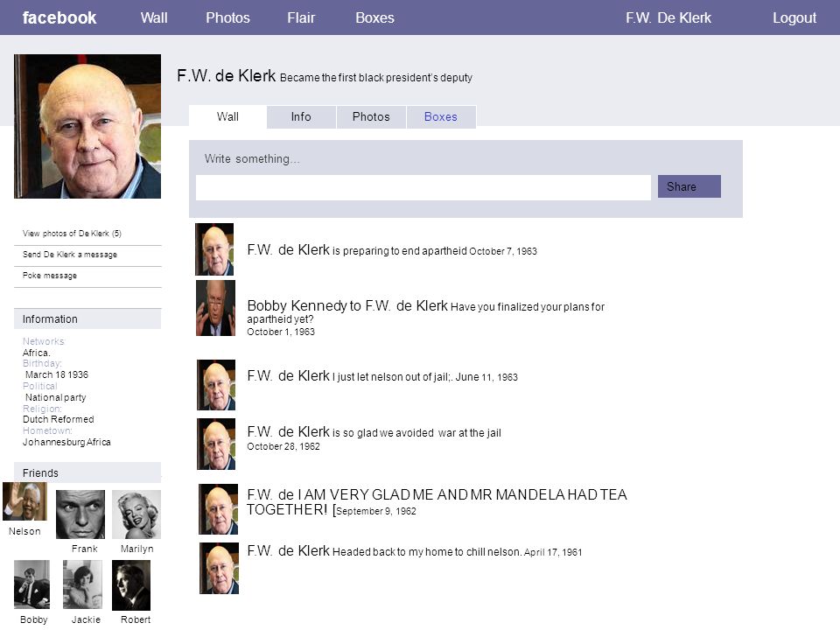Click avatar on 'Headed back to my home' post

[219, 569]
